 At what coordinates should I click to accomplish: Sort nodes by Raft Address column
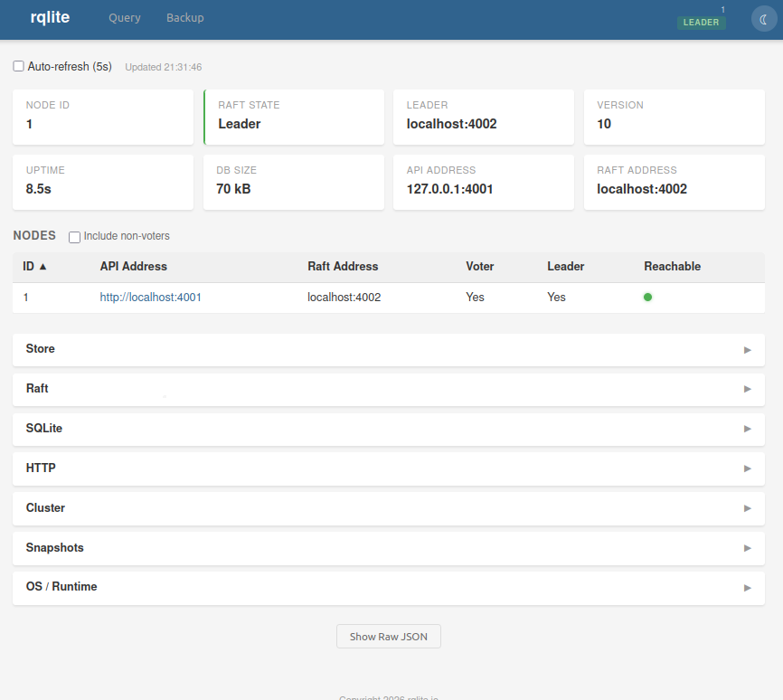click(343, 266)
